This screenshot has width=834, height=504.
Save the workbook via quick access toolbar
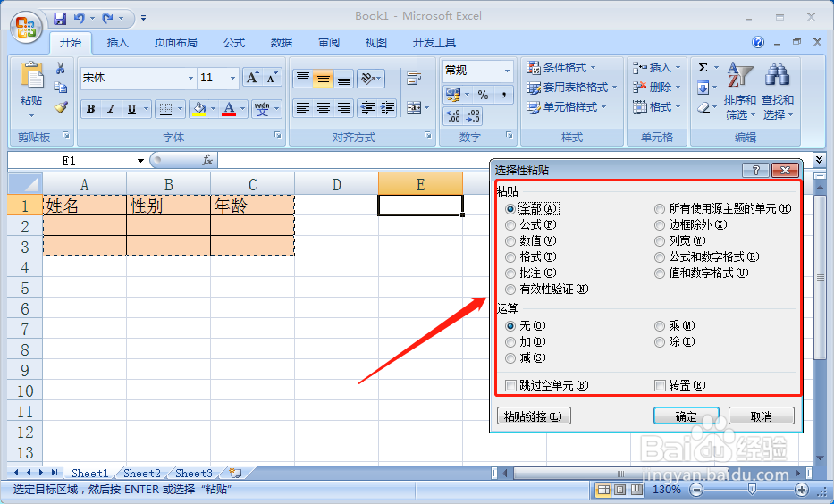pyautogui.click(x=60, y=19)
